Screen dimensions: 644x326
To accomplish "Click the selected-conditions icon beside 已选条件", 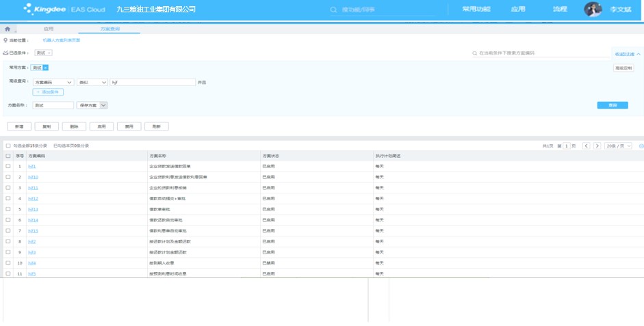I will (5, 53).
